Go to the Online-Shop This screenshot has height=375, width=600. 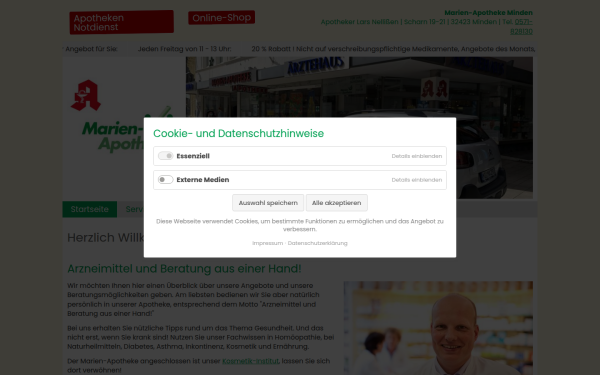pyautogui.click(x=222, y=18)
